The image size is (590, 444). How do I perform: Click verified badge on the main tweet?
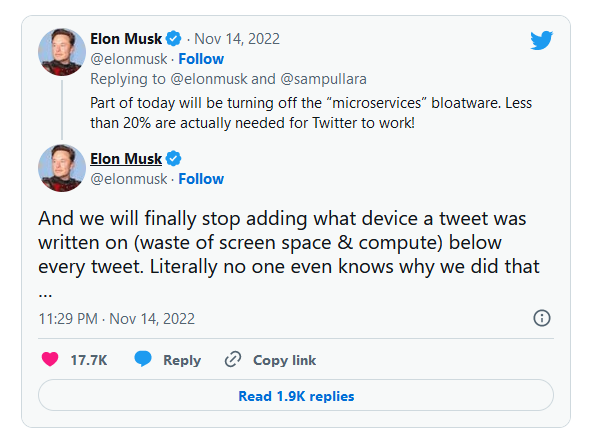173,158
